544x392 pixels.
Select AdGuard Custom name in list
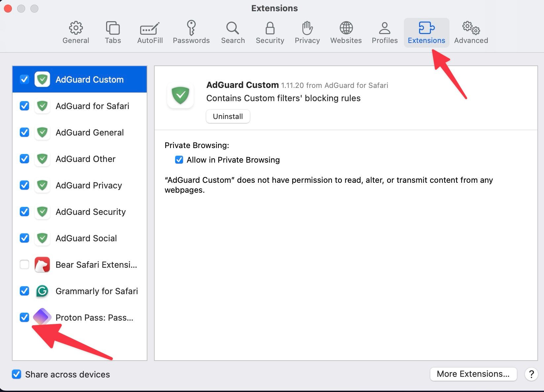90,80
